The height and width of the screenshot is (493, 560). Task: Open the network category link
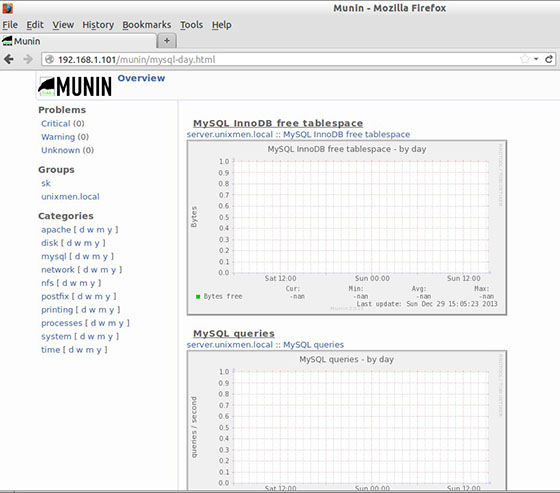(58, 270)
